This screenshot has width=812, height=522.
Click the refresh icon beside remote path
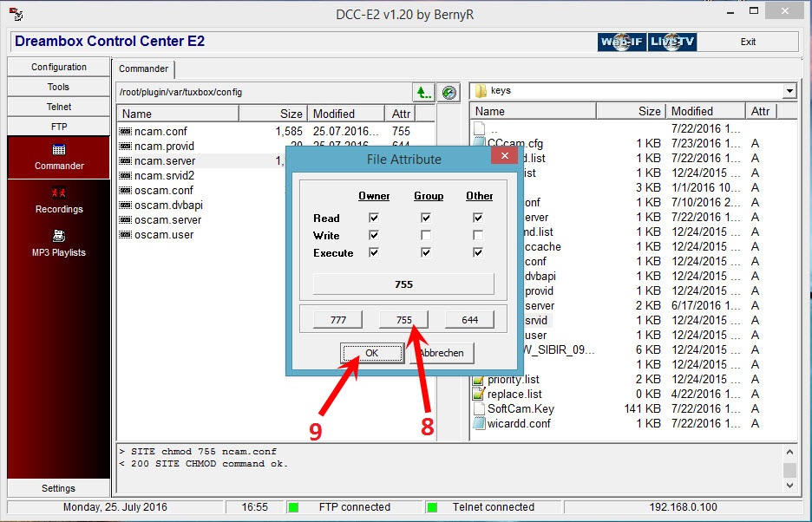click(x=449, y=92)
